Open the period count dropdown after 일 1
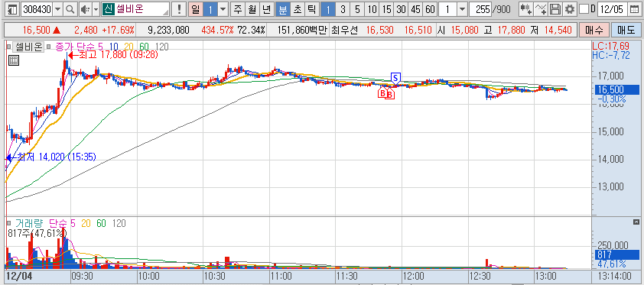 tap(223, 9)
